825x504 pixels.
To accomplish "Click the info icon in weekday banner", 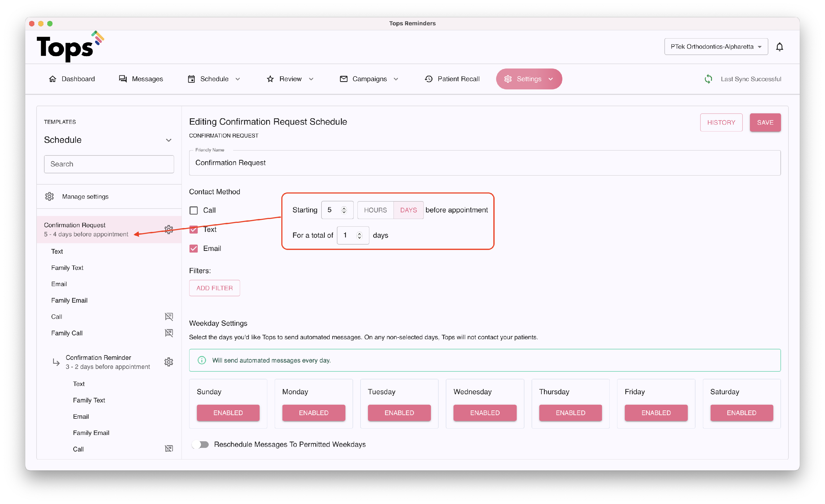I will (x=202, y=360).
